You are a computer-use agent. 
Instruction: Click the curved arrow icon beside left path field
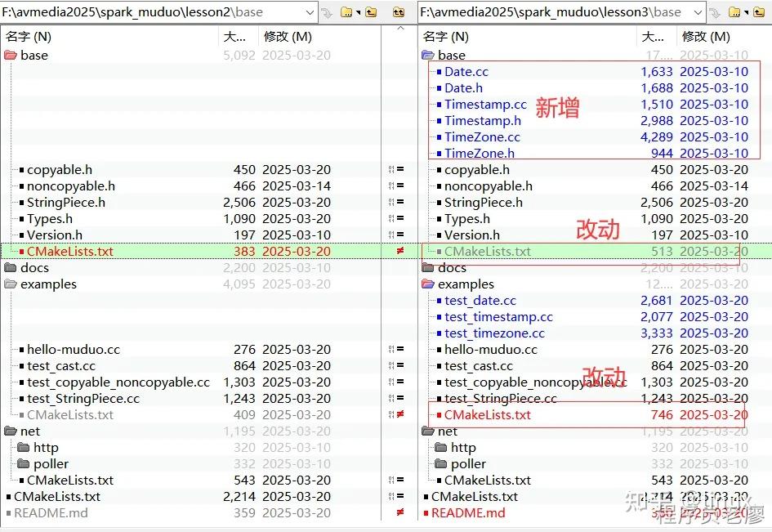tap(327, 11)
